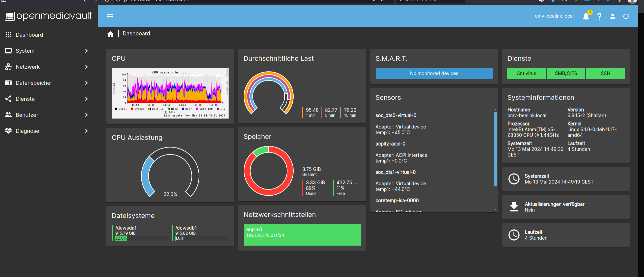Expand the Dienste sidebar chevron
Viewport: 644px width, 277px height.
click(86, 99)
